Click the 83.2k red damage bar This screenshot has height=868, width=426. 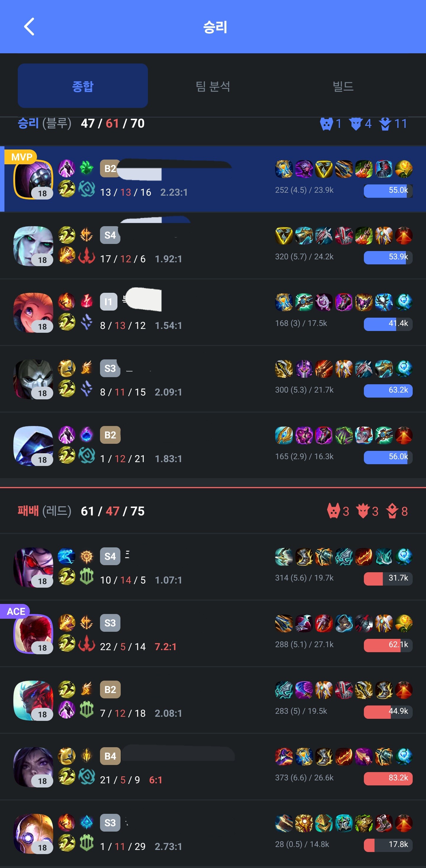coord(388,778)
